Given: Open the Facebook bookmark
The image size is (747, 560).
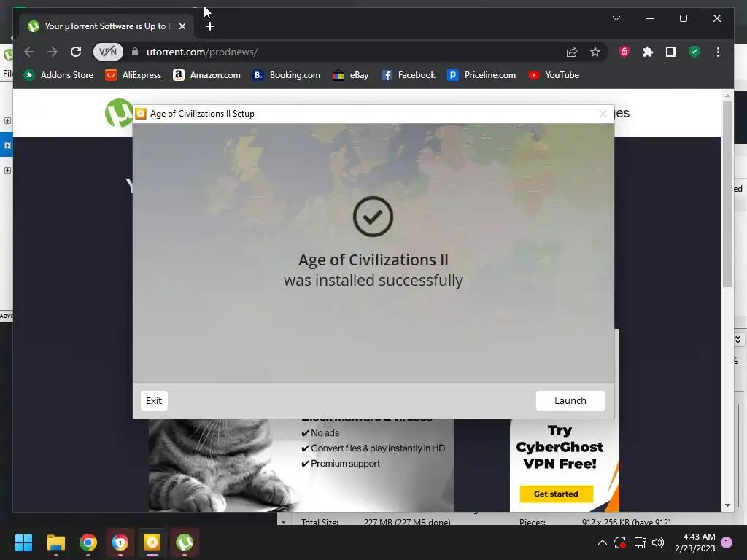Looking at the screenshot, I should point(409,75).
